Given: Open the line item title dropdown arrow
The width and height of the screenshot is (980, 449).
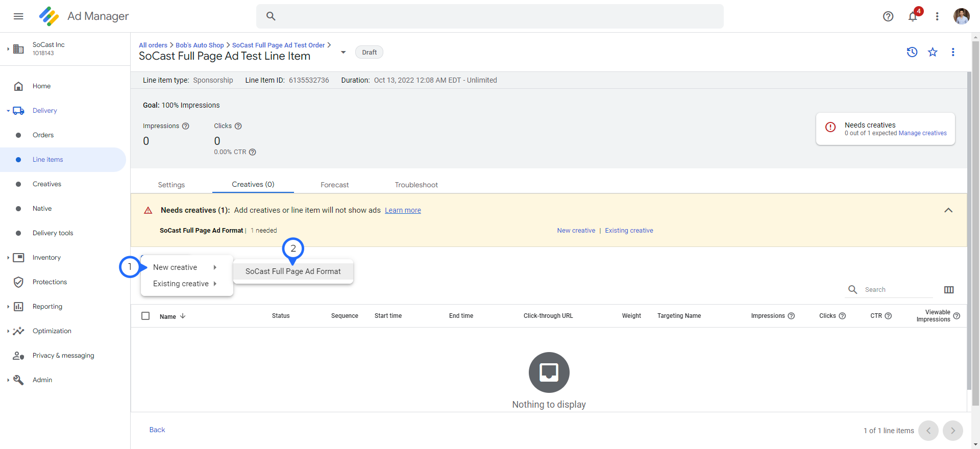Looking at the screenshot, I should [x=344, y=52].
